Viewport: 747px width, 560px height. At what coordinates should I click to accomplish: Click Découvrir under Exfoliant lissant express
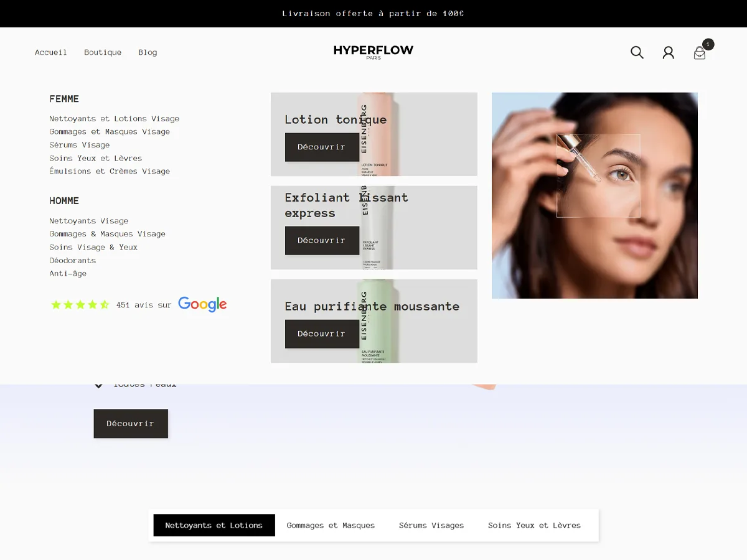pyautogui.click(x=322, y=240)
